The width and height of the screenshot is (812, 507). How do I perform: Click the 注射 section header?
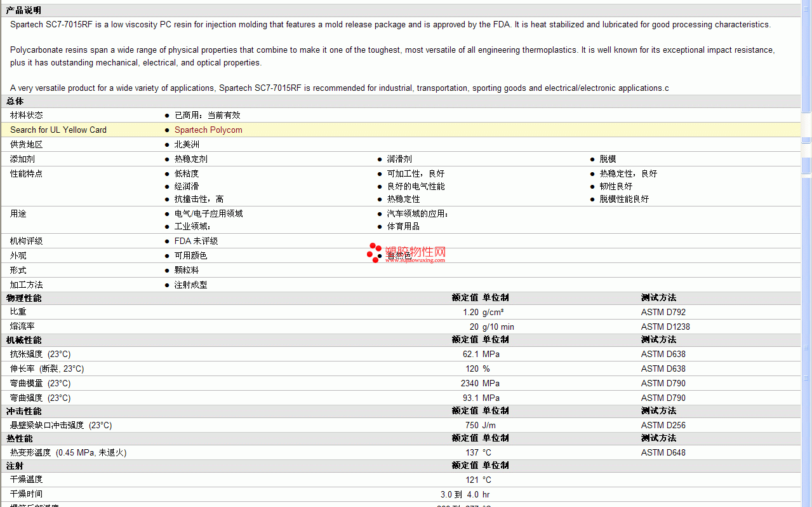(x=15, y=466)
